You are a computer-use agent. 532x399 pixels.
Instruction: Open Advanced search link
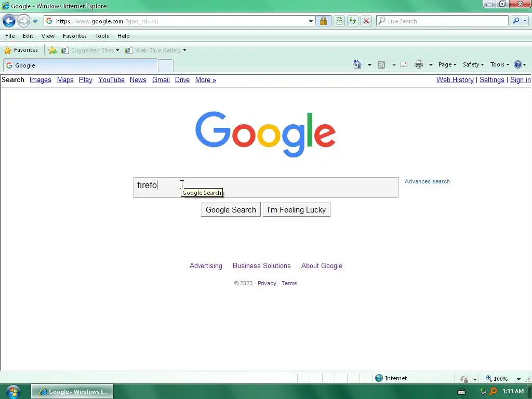(x=427, y=181)
